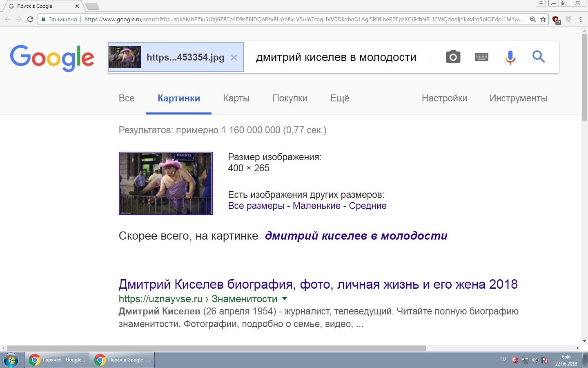This screenshot has height=368, width=588.
Task: Click the vertical scrollbar thumb
Action: point(584,77)
